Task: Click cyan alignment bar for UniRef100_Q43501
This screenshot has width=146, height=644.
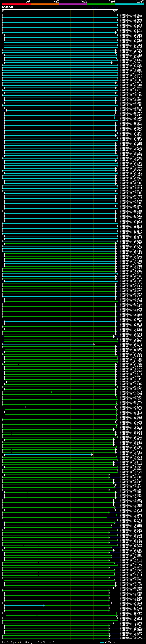Action: point(71,407)
